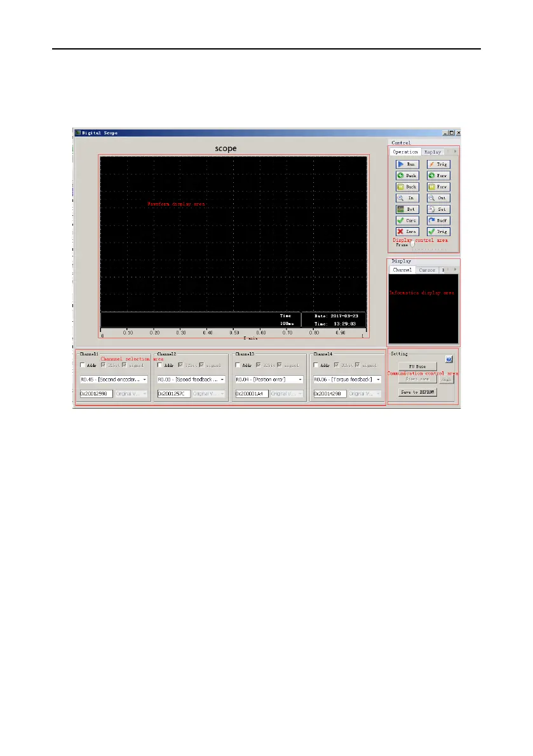Click Channel3 address field 0x200001A4
Image resolution: width=533 pixels, height=756 pixels.
(252, 394)
